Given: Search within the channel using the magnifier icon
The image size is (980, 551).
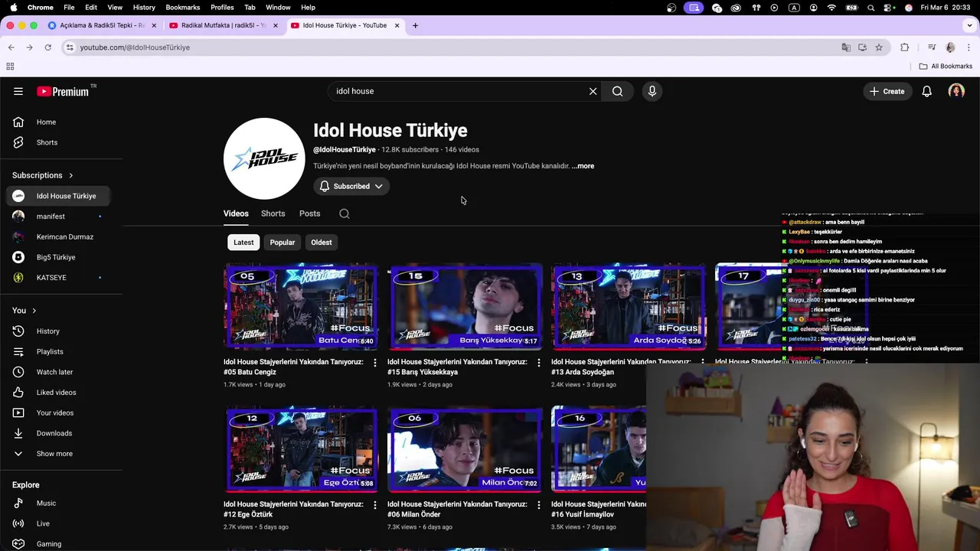Looking at the screenshot, I should click(345, 214).
